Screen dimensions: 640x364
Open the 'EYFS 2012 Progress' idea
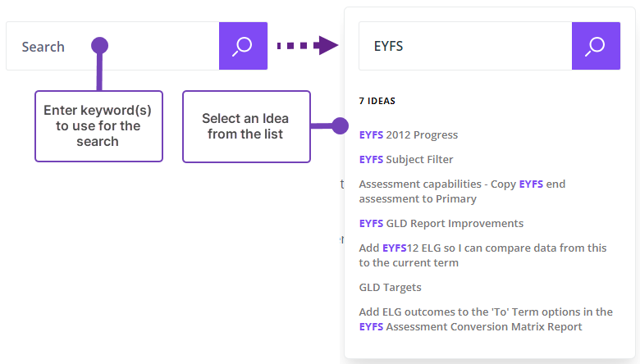pos(409,134)
